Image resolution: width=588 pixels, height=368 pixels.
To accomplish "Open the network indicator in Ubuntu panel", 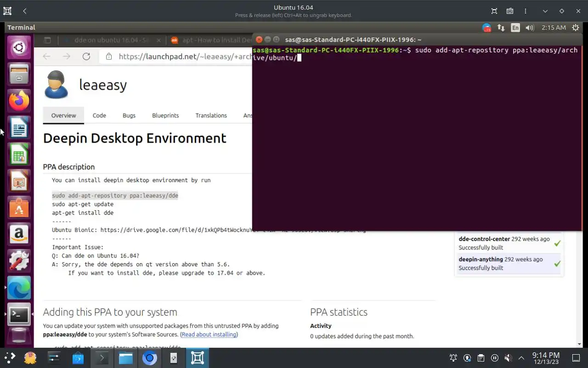I will 501,28.
